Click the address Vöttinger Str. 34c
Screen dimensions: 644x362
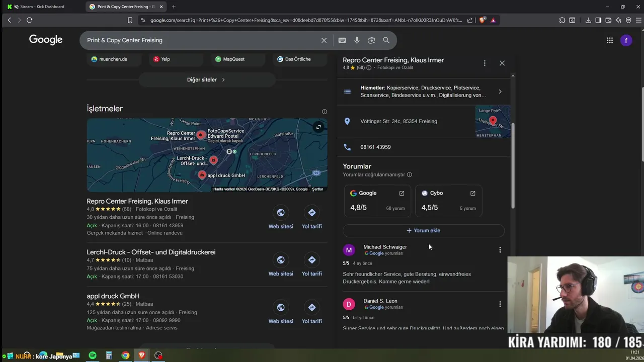click(x=398, y=121)
